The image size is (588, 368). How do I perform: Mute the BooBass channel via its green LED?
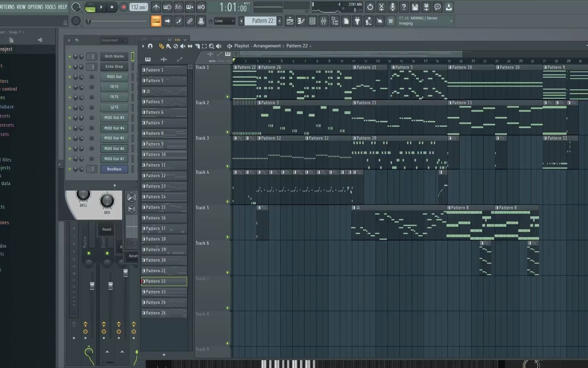tap(70, 169)
